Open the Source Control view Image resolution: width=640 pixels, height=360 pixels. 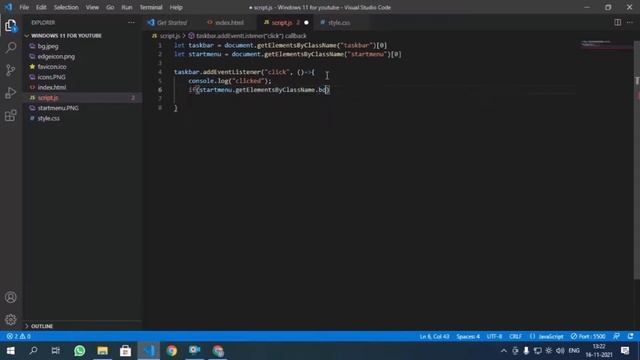[11, 70]
